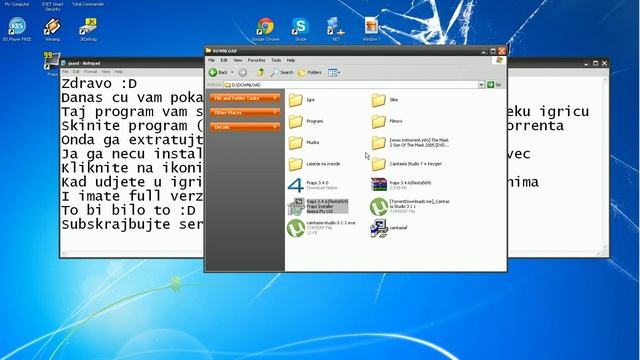Expand the Details panel
This screenshot has width=640, height=360.
click(x=245, y=127)
